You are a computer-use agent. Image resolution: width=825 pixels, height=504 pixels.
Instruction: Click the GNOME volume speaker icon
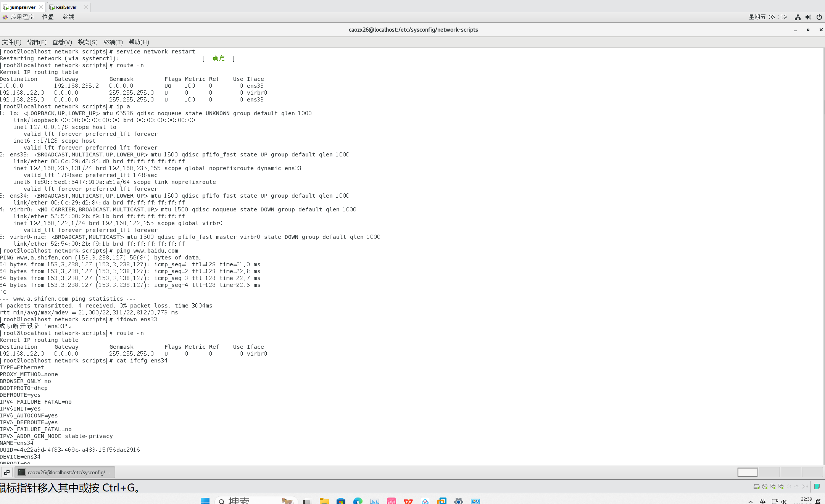808,17
